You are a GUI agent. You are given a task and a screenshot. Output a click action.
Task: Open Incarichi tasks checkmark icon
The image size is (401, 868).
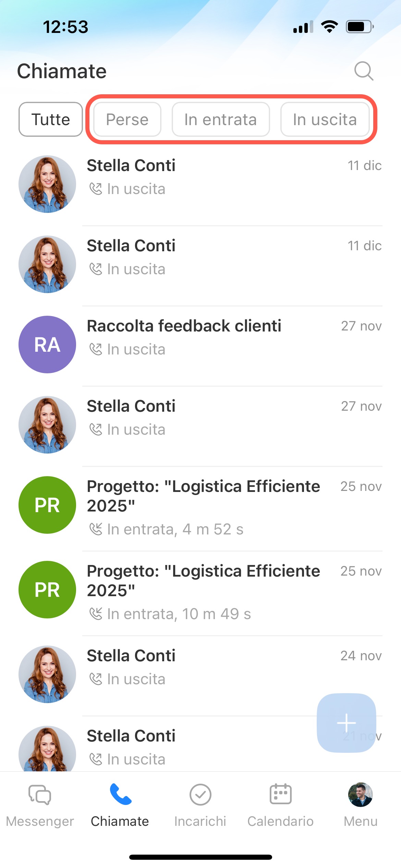[200, 795]
